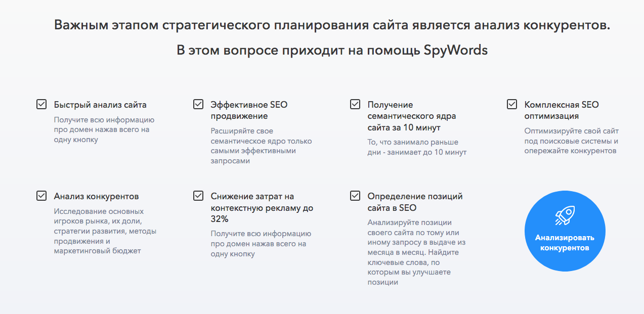Toggle the checkbox beside Комплексная SEO оптимизация
This screenshot has width=644, height=314.
(512, 104)
